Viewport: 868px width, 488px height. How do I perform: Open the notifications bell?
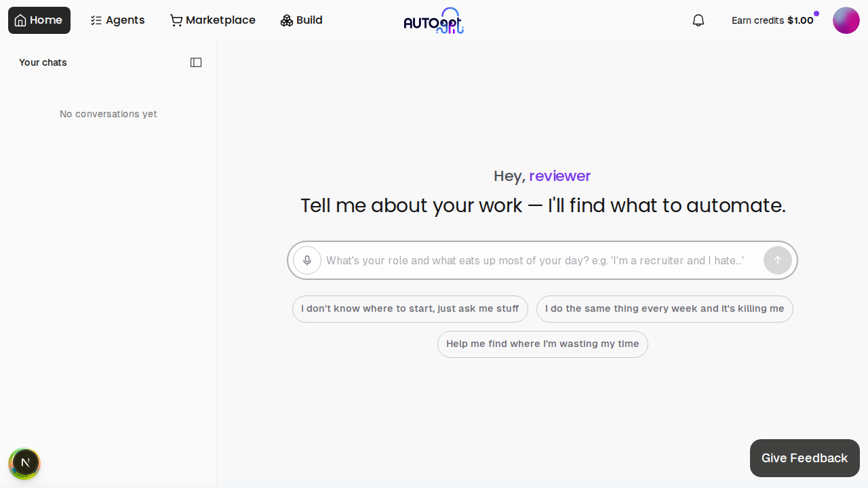[698, 20]
